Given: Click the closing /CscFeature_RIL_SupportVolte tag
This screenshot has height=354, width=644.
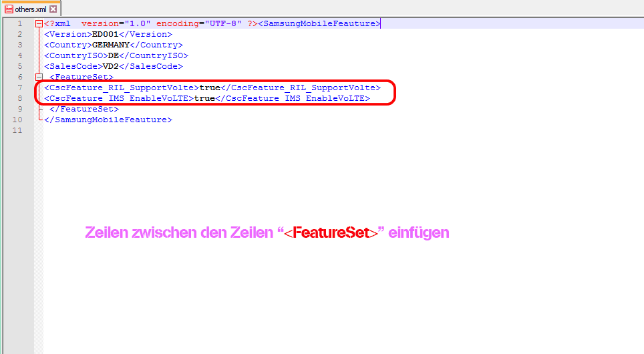Looking at the screenshot, I should 301,87.
